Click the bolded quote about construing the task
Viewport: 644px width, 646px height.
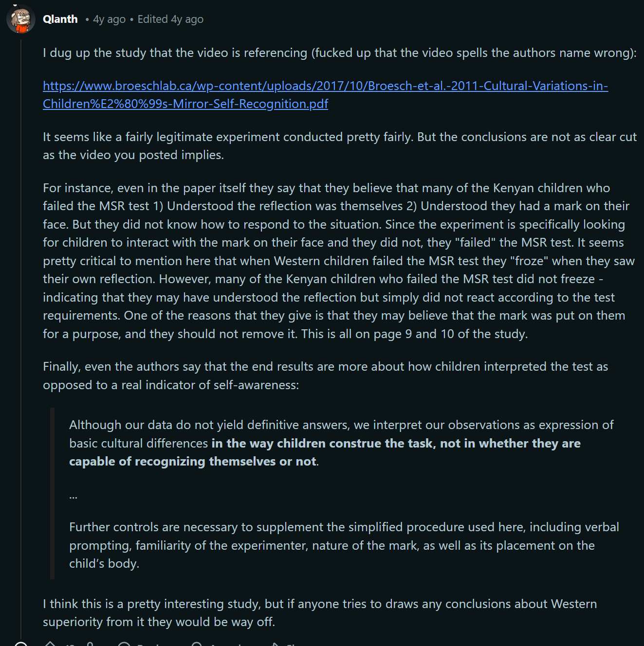395,444
